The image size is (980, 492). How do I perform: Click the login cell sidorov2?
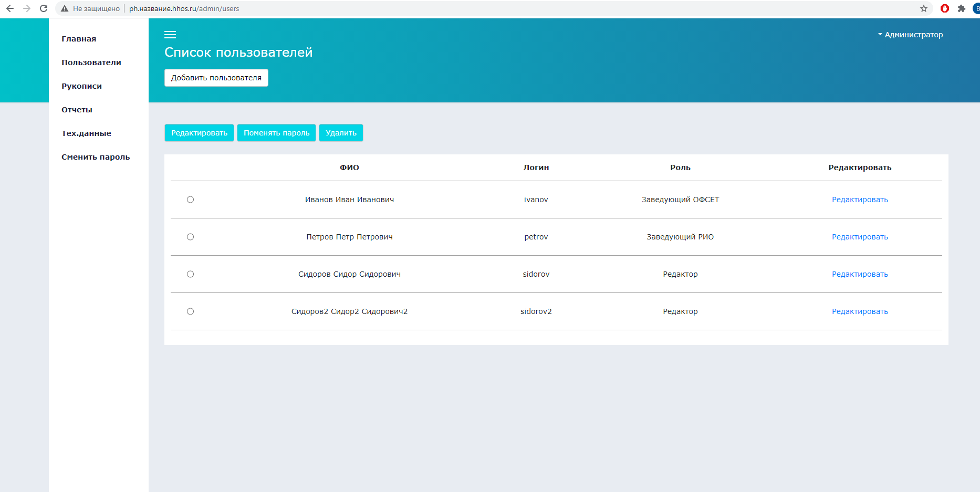[536, 311]
